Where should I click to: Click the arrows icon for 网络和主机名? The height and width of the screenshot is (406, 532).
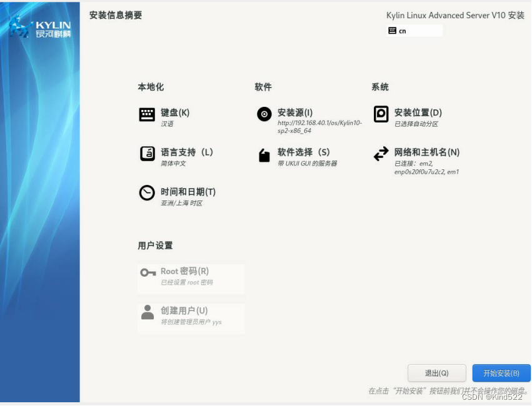point(381,154)
